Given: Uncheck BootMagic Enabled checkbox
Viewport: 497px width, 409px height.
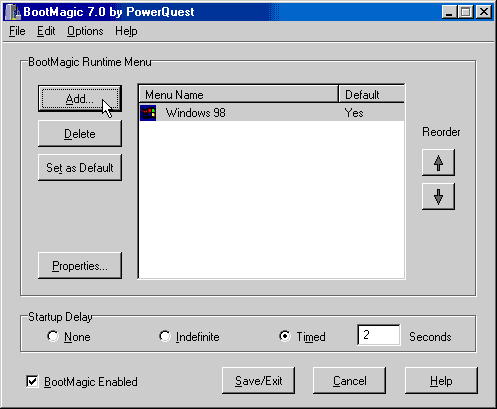Looking at the screenshot, I should [32, 381].
